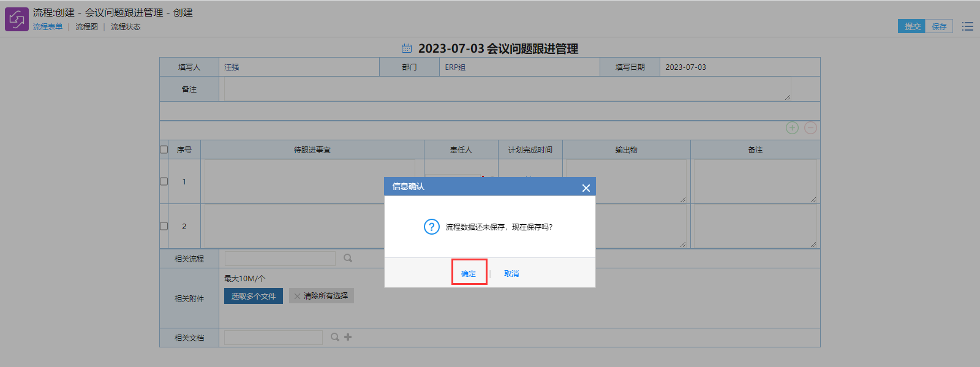980x367 pixels.
Task: Switch to the 流程状态 tab
Action: tap(126, 27)
